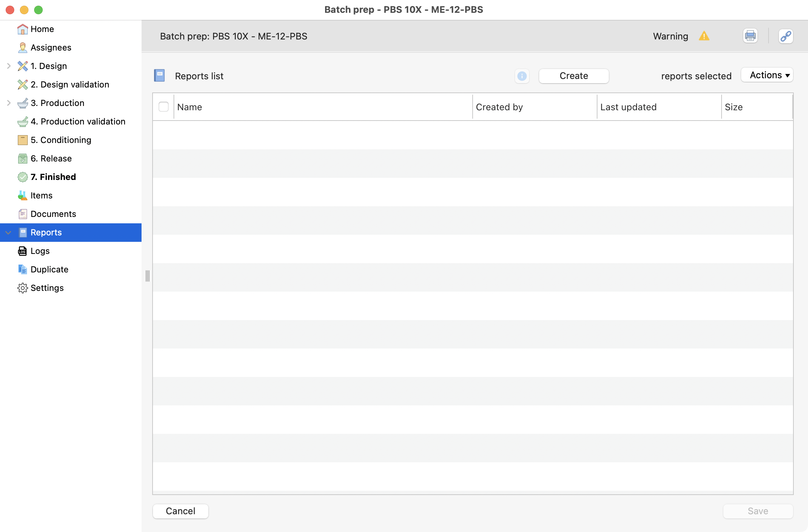Sort by the Size column header

click(757, 107)
